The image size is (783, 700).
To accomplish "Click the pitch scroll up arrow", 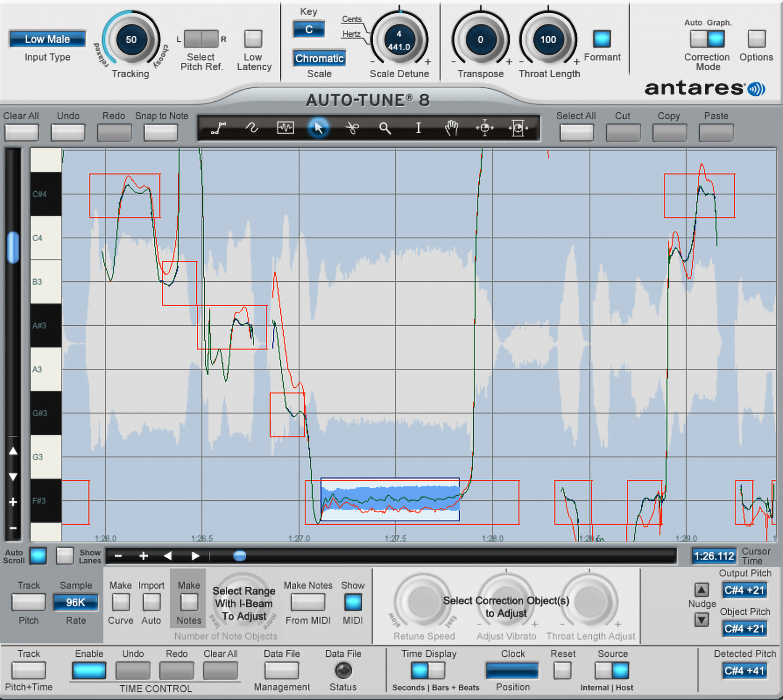I will 13,451.
